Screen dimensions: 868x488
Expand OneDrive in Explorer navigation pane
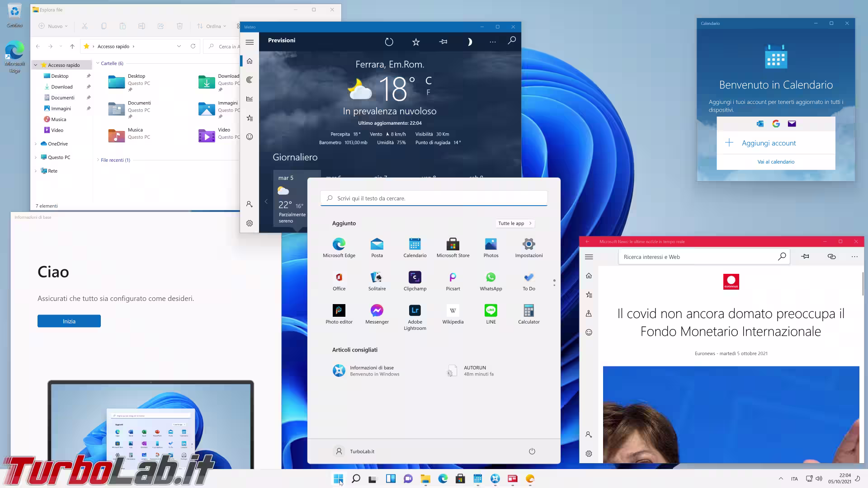click(36, 144)
